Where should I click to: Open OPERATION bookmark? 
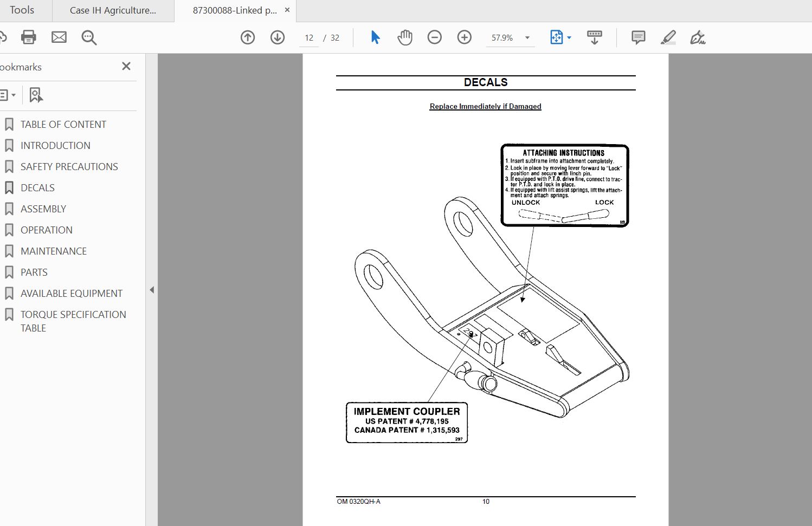pyautogui.click(x=47, y=230)
